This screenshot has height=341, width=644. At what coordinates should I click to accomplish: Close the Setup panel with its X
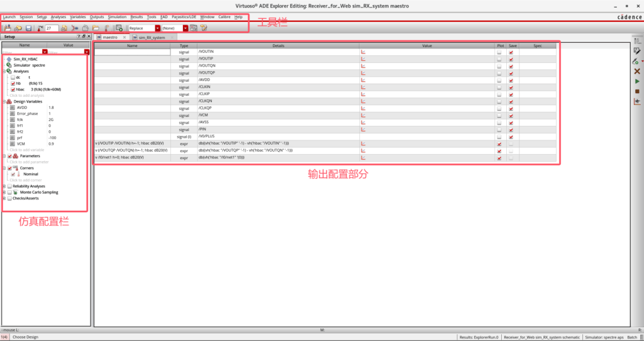[88, 36]
